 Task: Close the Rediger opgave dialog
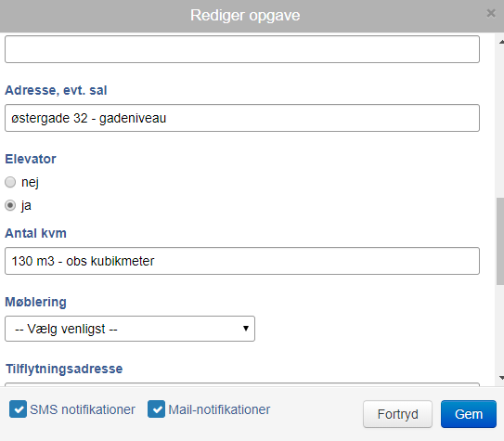(491, 13)
